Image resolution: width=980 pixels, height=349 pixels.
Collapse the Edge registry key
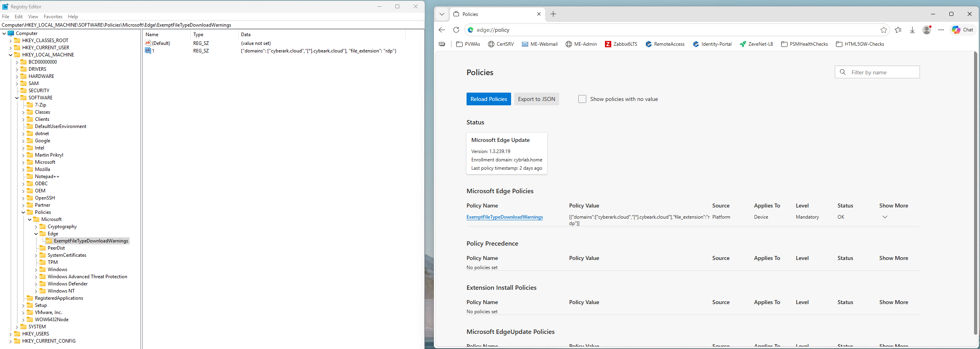coord(36,234)
